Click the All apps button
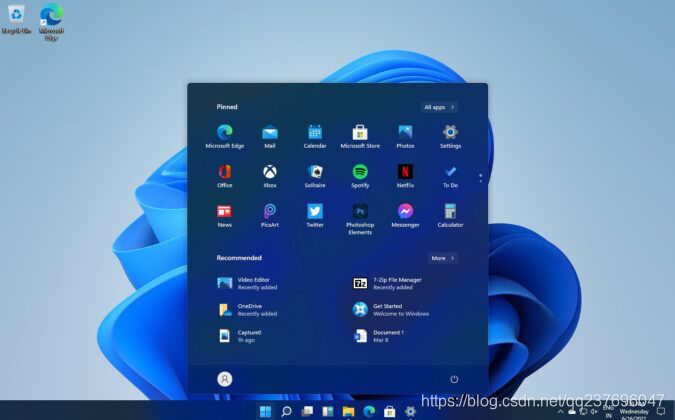 439,107
